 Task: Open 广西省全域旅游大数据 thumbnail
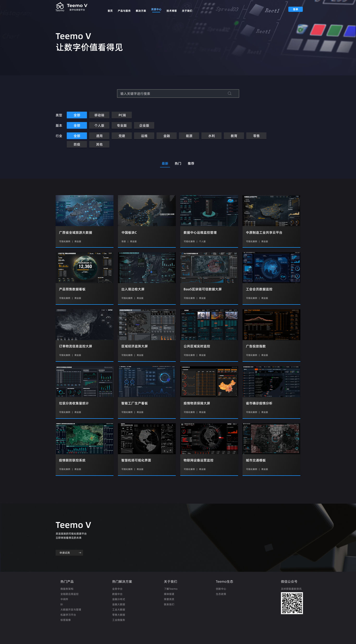point(84,211)
